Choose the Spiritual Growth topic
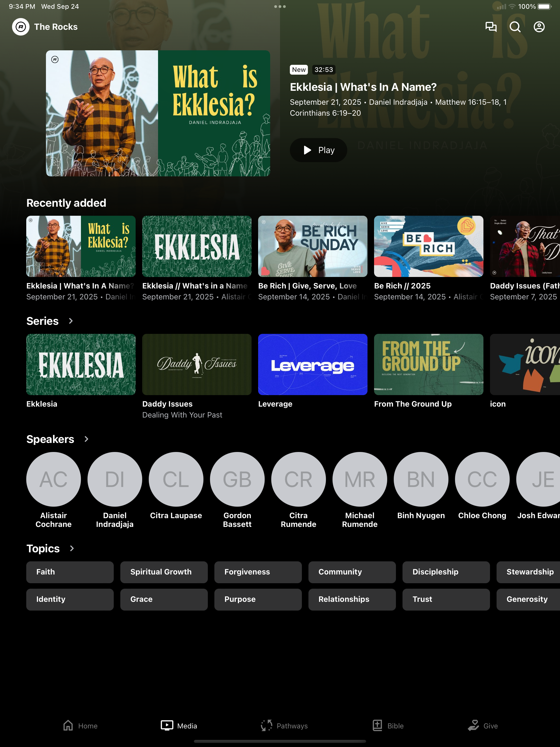 pos(164,572)
